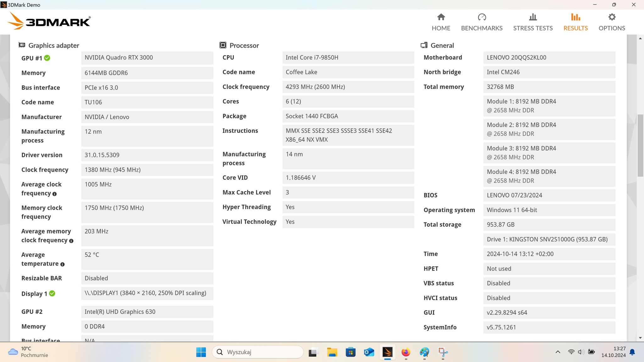Open the Snipping Tool from the taskbar
This screenshot has width=644, height=362.
click(x=443, y=352)
